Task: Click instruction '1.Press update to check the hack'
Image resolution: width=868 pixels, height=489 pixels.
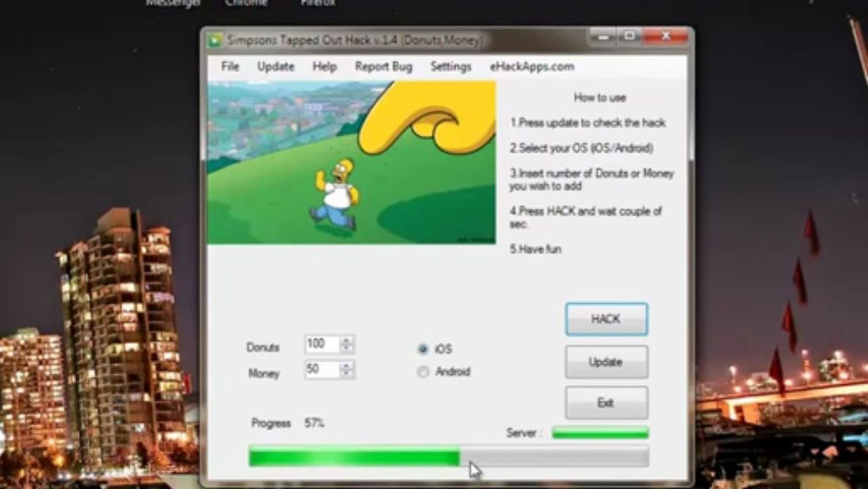Action: coord(588,123)
